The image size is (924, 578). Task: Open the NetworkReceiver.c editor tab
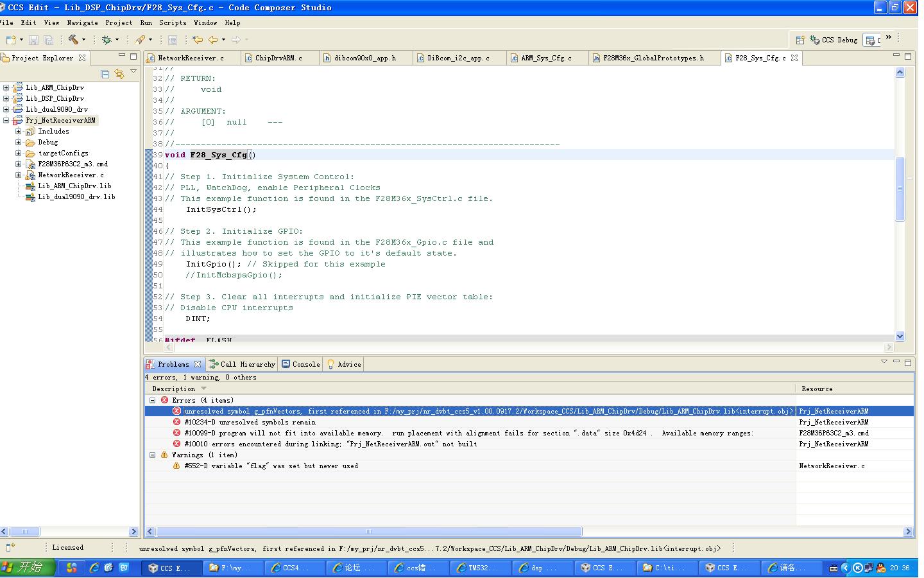point(191,58)
